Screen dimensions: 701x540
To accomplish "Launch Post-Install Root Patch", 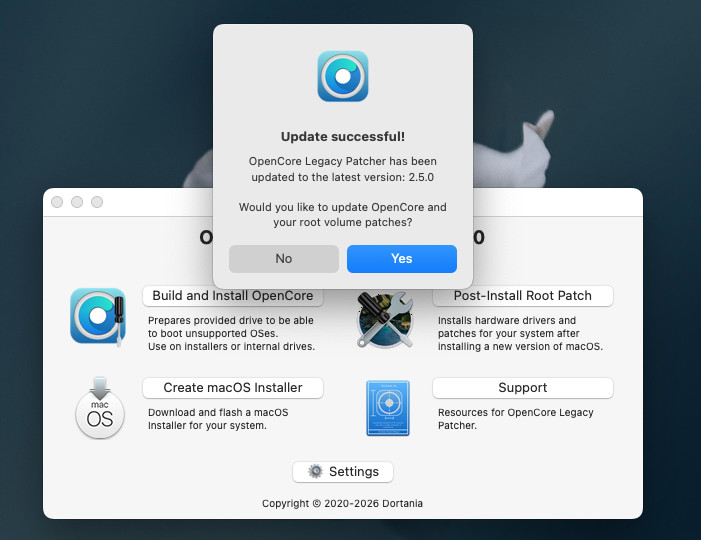I will click(523, 296).
